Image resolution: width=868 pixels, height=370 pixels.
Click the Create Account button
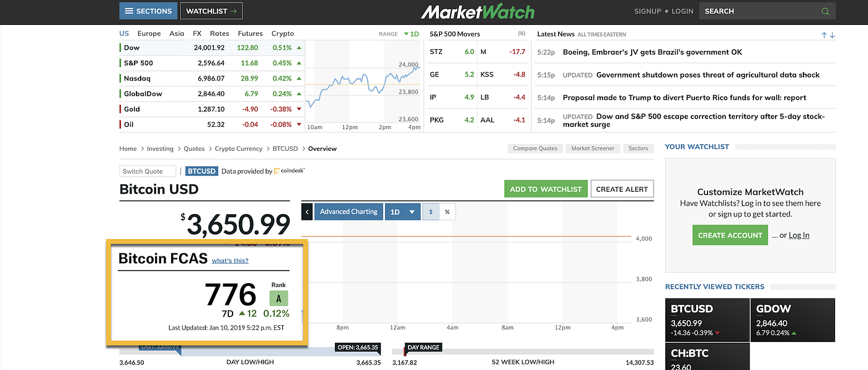(x=730, y=235)
